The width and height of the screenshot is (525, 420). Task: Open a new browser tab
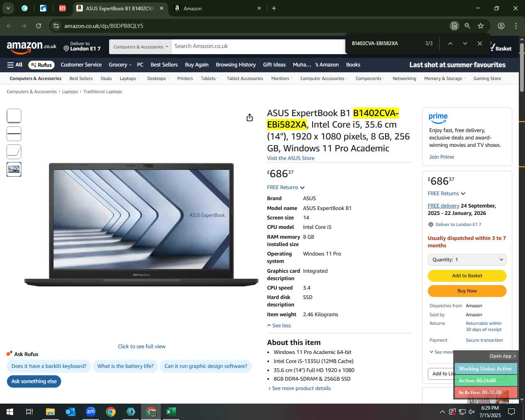click(x=274, y=8)
